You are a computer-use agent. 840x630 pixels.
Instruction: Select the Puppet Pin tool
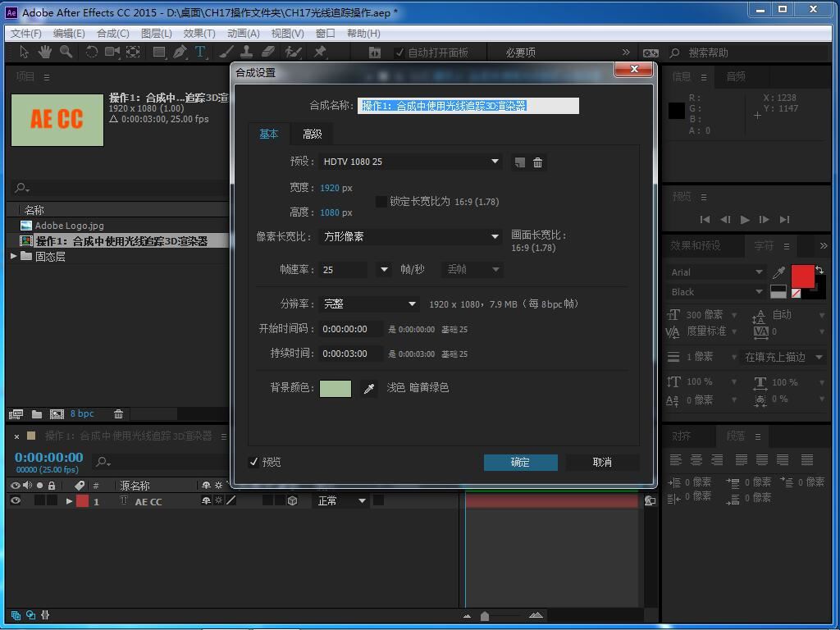(x=319, y=52)
